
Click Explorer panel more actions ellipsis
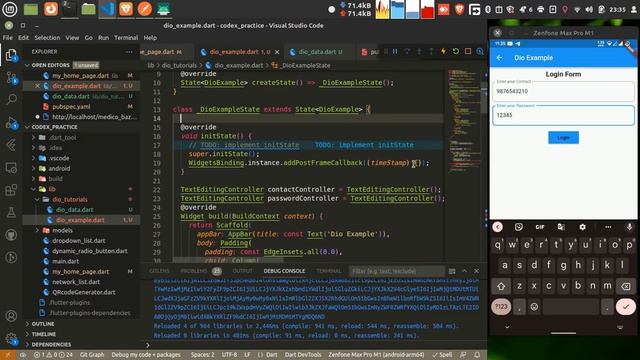129,52
